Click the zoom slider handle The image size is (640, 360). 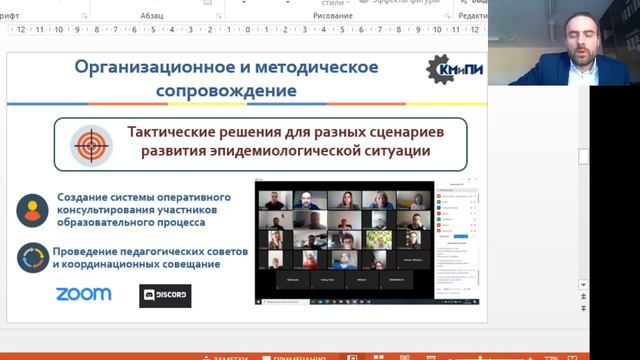[480, 358]
